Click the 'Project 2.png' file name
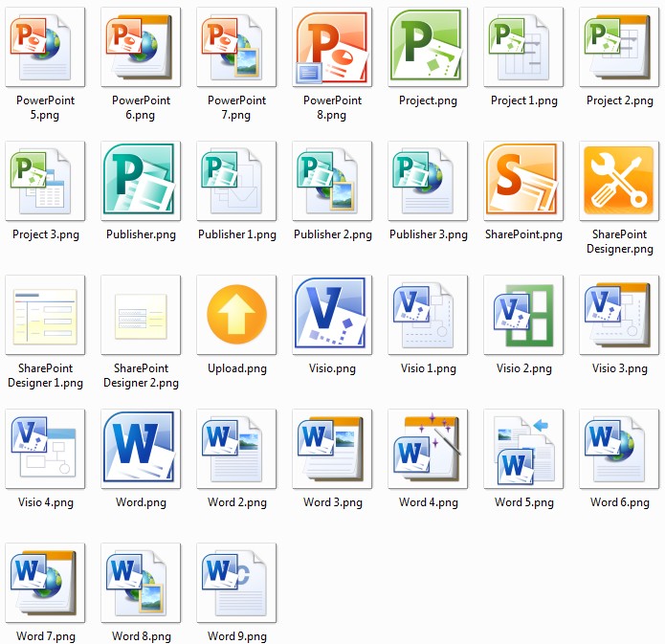 coord(620,101)
